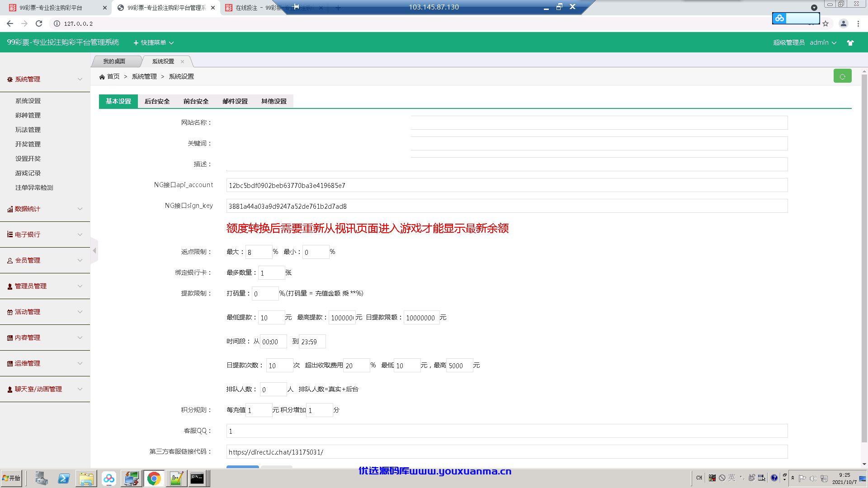Viewport: 868px width, 488px height.
Task: Open 系统设置 in the sidebar
Action: pos(28,101)
